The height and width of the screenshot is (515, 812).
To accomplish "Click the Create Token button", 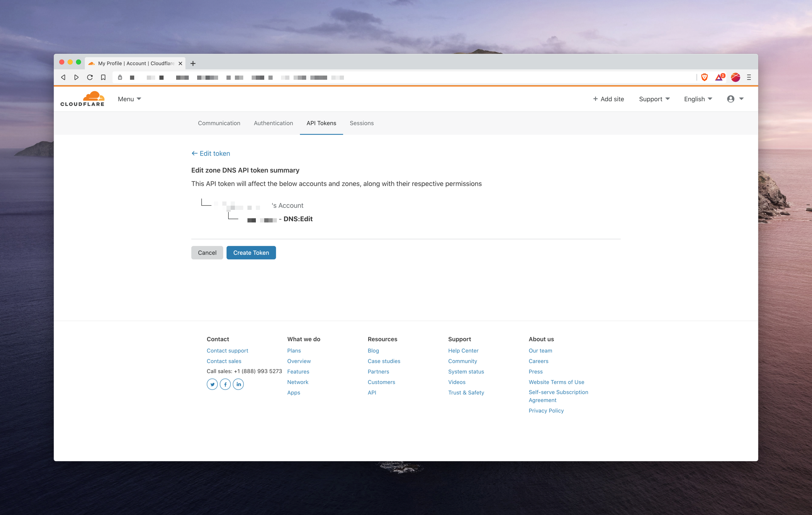I will click(x=251, y=253).
